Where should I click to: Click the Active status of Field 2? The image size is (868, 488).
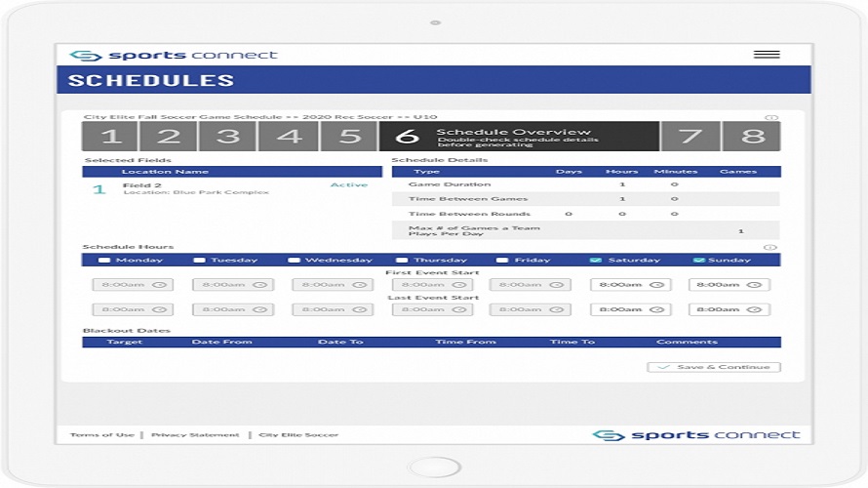pyautogui.click(x=349, y=185)
